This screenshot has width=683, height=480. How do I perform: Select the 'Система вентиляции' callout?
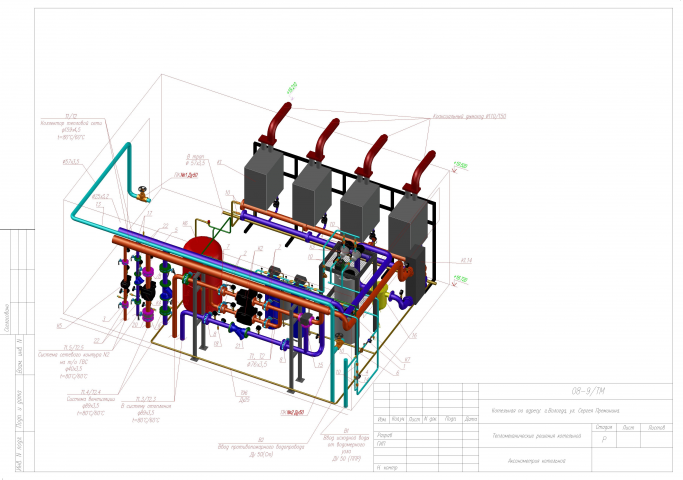[x=91, y=399]
